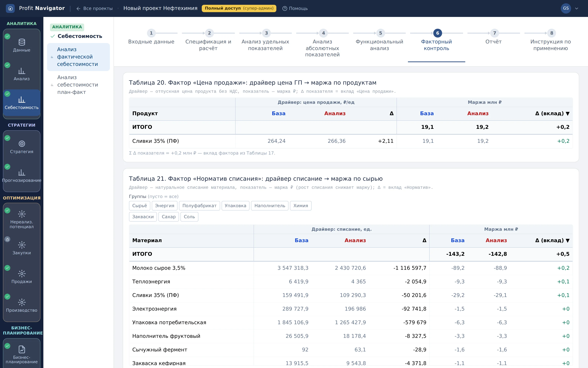588x368 pixels.
Task: Select Анализ себестоимости план-факт submenu
Action: click(78, 85)
